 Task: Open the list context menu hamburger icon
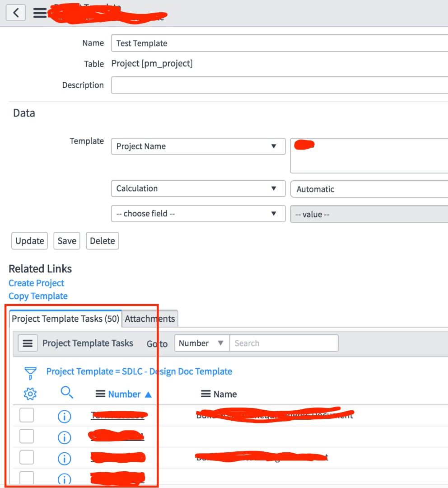point(28,343)
